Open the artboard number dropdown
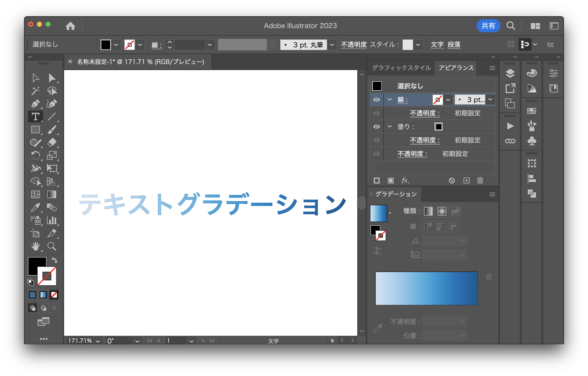588x376 pixels. (192, 341)
